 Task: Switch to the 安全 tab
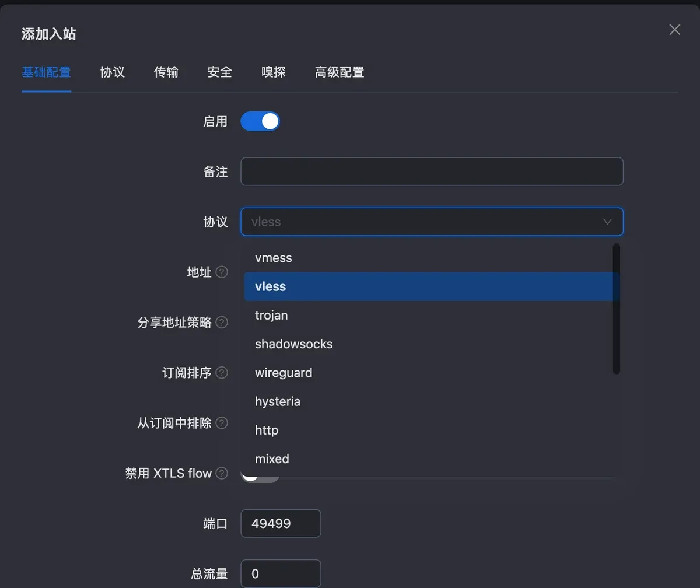(220, 72)
